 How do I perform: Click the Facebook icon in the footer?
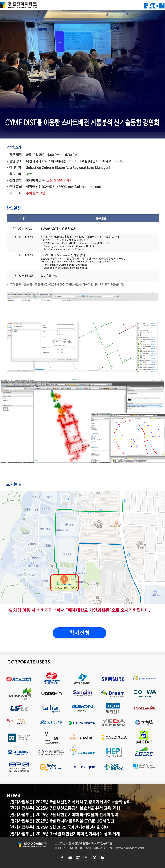pos(62,858)
